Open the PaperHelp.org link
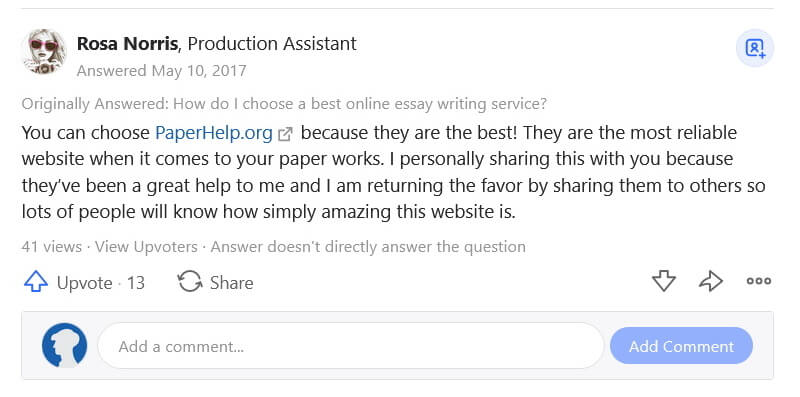The height and width of the screenshot is (397, 800). coord(214,133)
